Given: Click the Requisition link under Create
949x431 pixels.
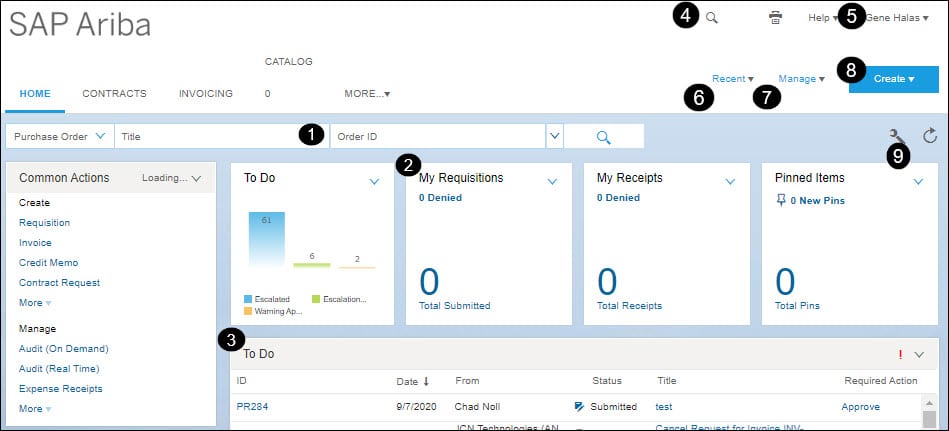Looking at the screenshot, I should click(44, 223).
